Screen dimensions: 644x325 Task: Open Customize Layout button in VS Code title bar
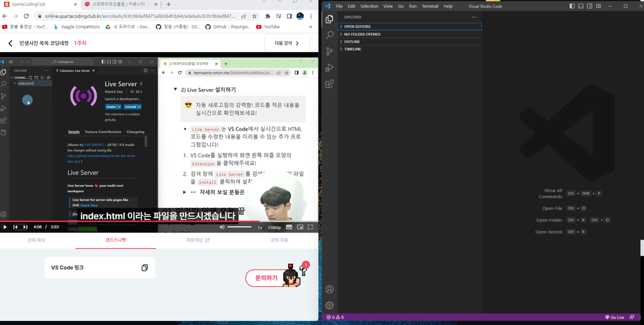click(598, 6)
